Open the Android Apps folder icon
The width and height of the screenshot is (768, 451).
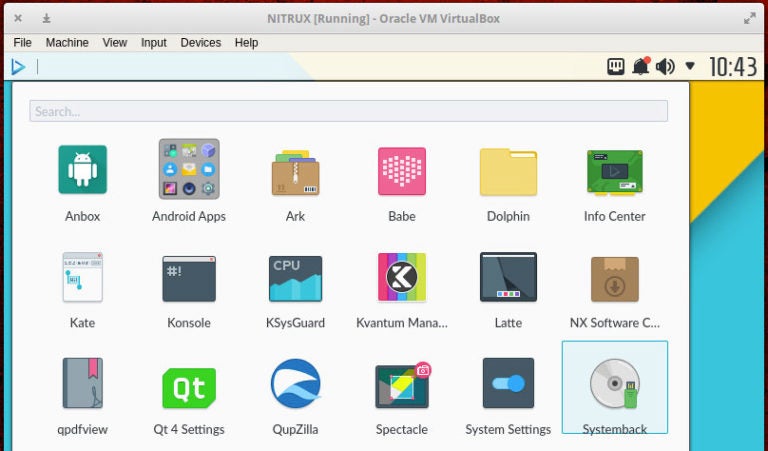point(189,169)
